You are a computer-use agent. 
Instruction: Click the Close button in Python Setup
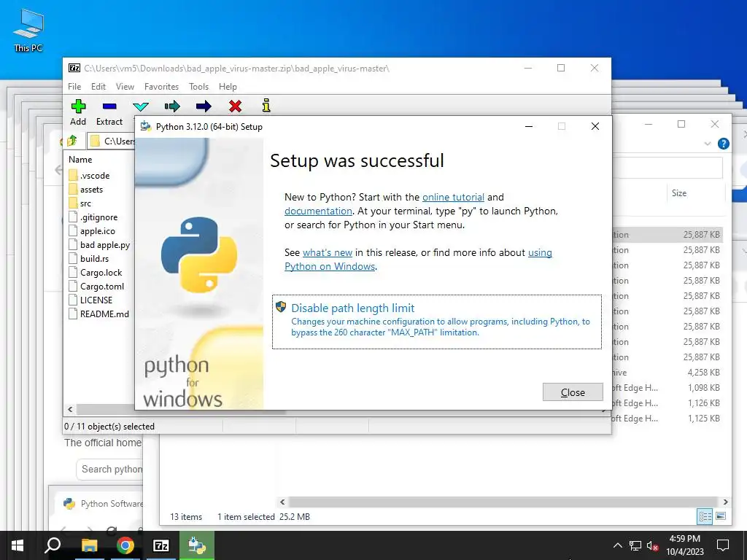(573, 392)
